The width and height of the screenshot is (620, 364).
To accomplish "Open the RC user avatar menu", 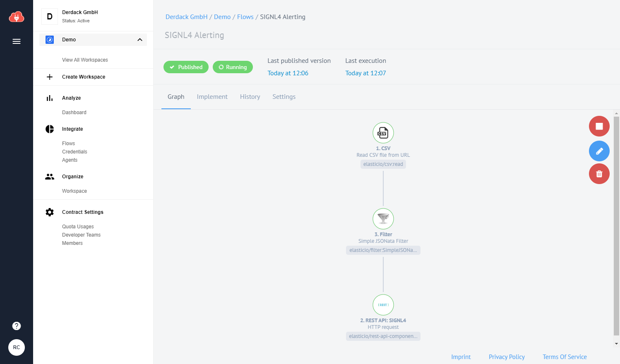I will point(17,347).
